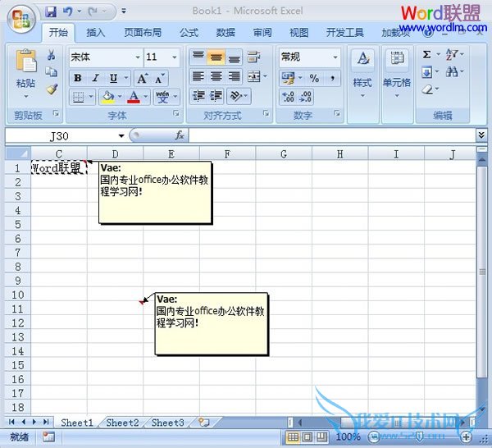Expand the formula bar chevron
Screen dimensions: 492x448
[x=481, y=135]
